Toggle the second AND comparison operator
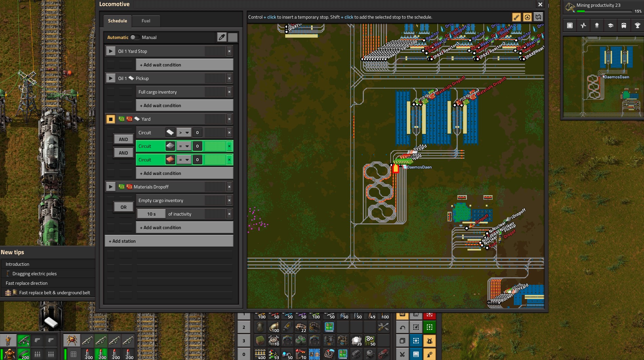This screenshot has width=644, height=360. pos(123,153)
